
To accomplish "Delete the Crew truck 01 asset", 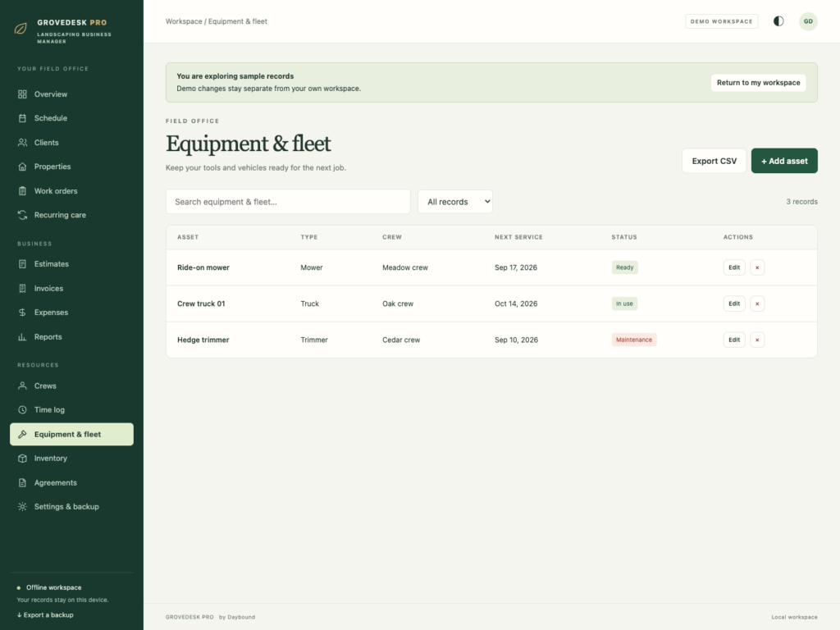I will 757,304.
